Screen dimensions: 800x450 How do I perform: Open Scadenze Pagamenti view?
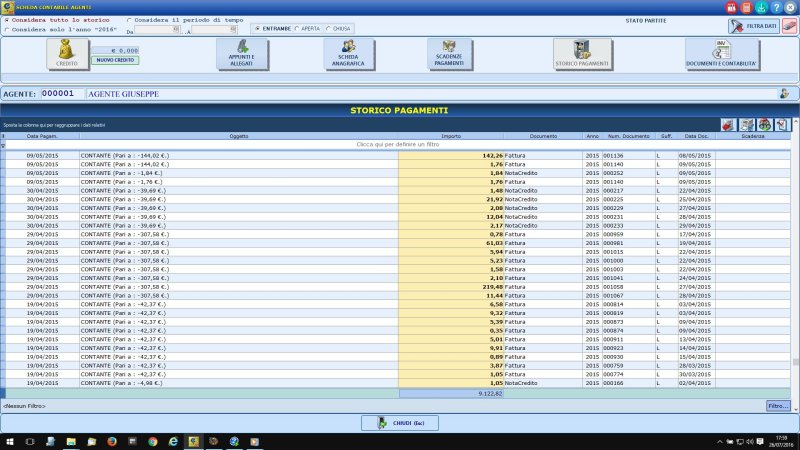click(449, 54)
